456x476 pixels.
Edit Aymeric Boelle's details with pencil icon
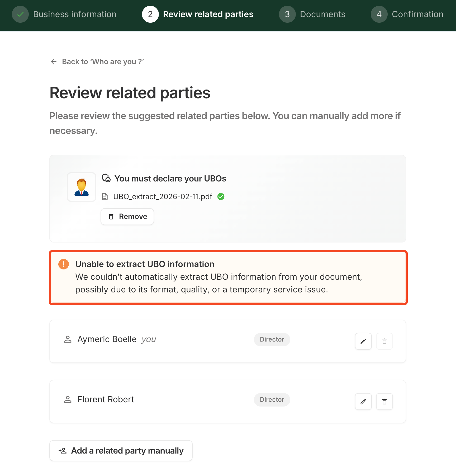pyautogui.click(x=363, y=341)
